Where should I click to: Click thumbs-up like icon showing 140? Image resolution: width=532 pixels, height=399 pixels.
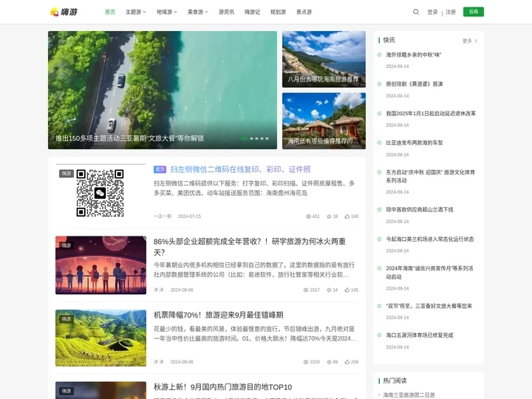click(347, 216)
